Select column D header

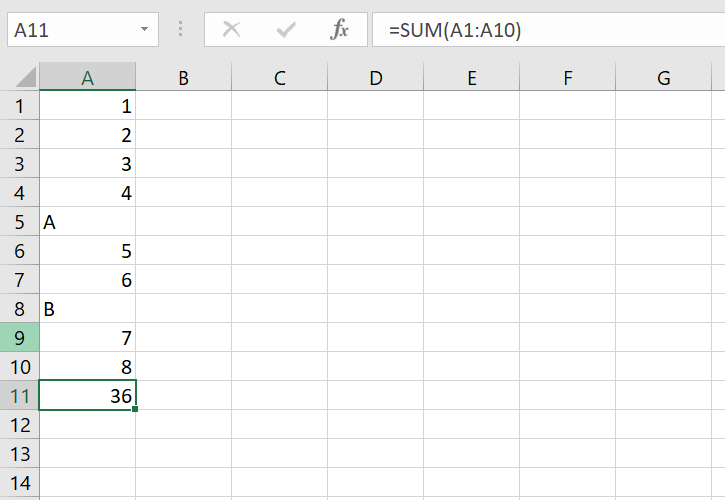click(375, 77)
